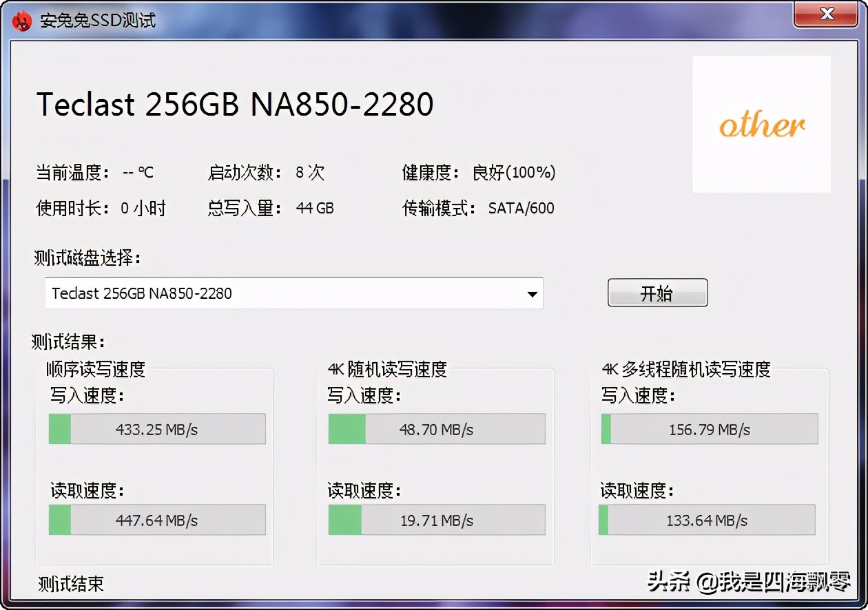This screenshot has height=610, width=868.
Task: Open the 测试磁盘选择 drive dropdown
Action: pyautogui.click(x=294, y=293)
